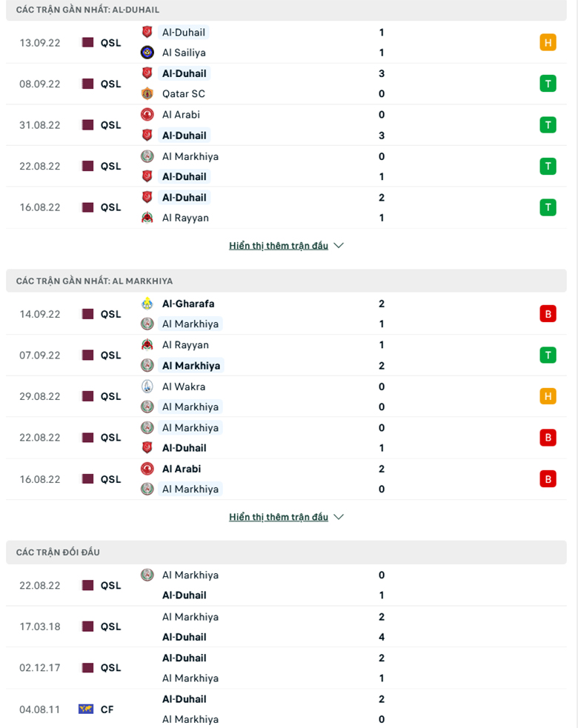Click the red B badge for 14.09.22 match
The width and height of the screenshot is (578, 728).
point(548,314)
